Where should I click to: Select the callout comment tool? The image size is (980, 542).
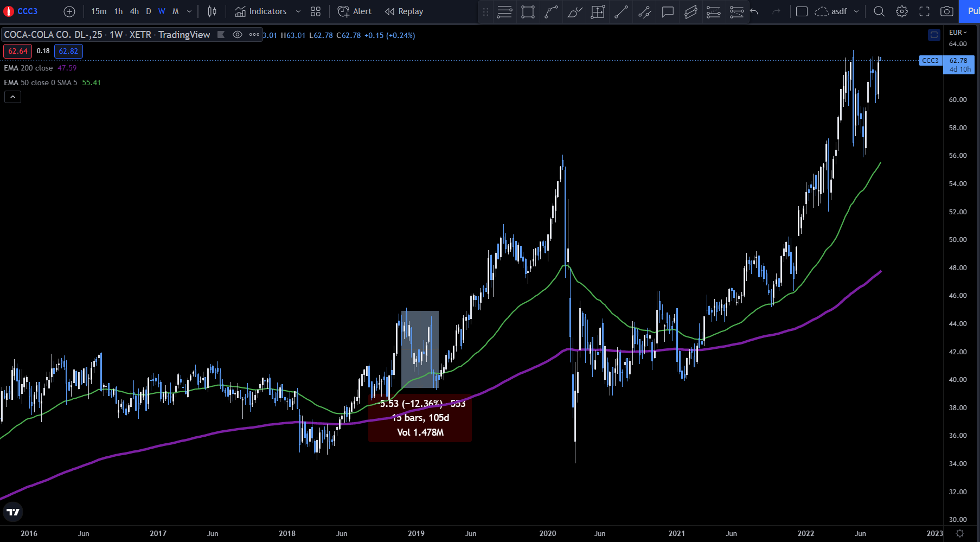pyautogui.click(x=668, y=11)
